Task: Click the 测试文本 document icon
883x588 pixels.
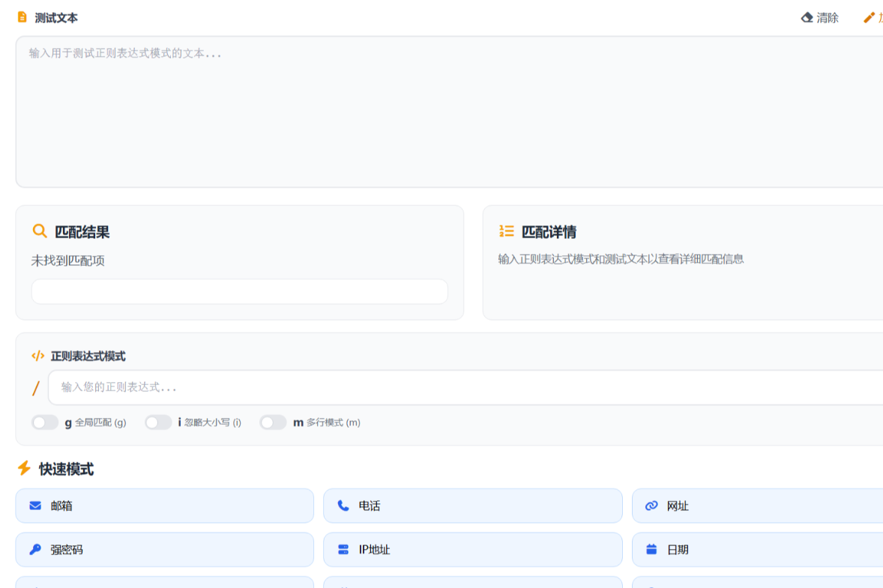Action: [22, 17]
